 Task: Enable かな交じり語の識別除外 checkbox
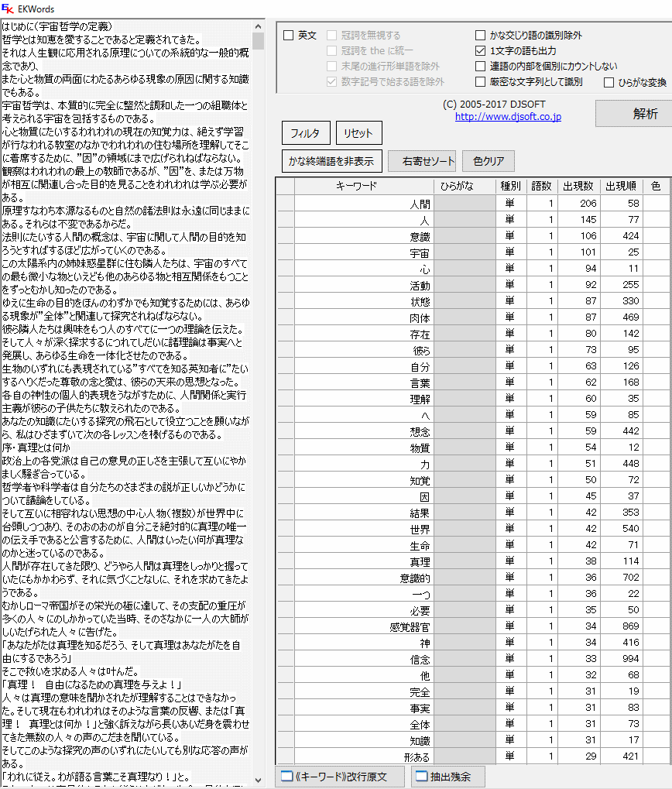(480, 35)
